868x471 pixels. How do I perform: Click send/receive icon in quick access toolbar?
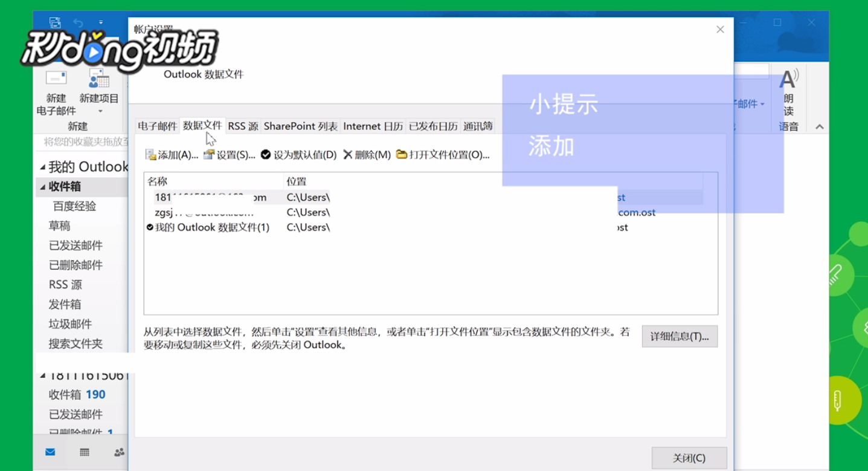click(x=55, y=23)
